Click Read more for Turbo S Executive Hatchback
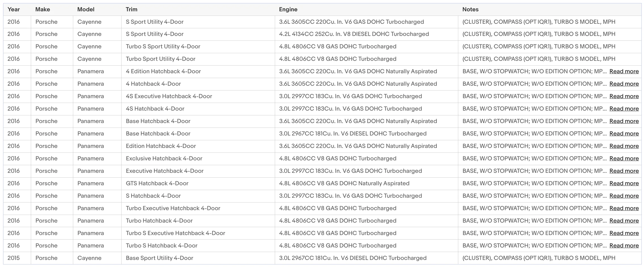The image size is (644, 267). point(624,233)
